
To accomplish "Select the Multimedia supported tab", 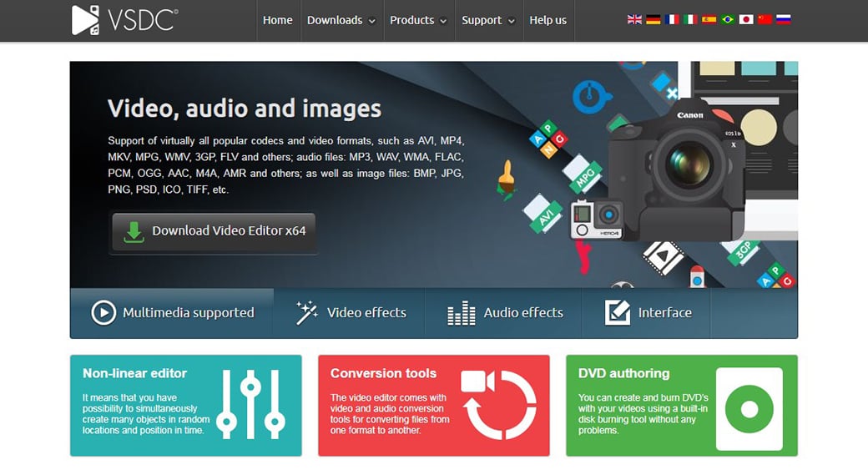I will click(173, 313).
